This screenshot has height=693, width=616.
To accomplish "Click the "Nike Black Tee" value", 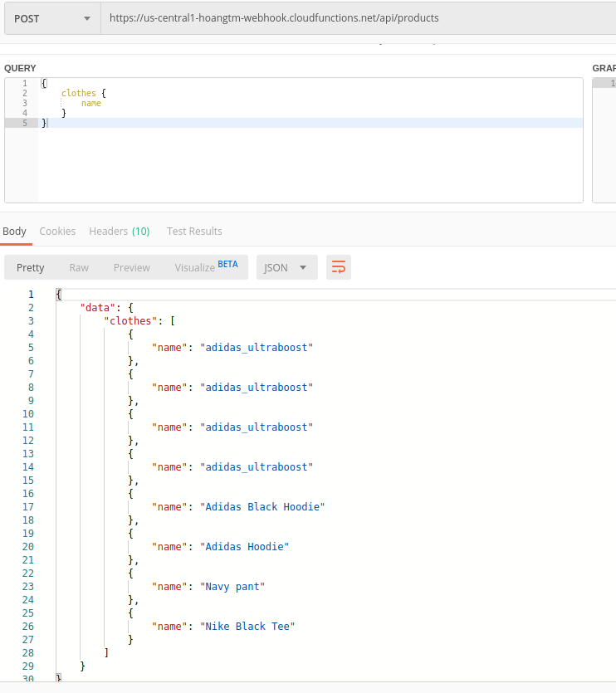I will click(247, 627).
